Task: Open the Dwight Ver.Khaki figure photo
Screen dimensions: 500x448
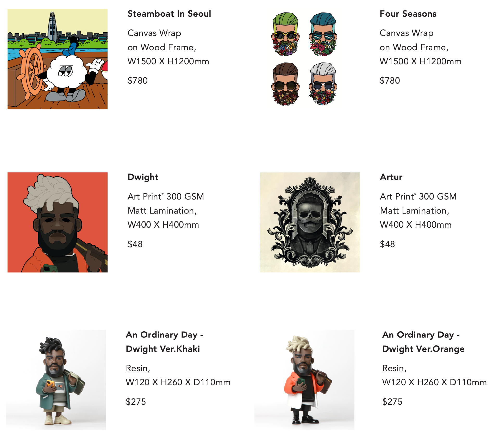Action: coord(56,380)
